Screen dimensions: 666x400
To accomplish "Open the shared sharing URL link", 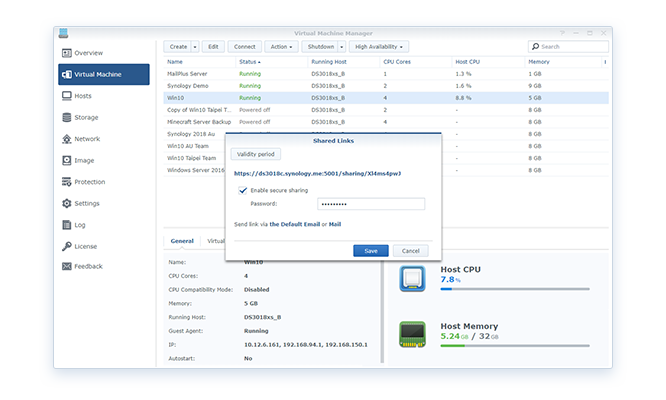I will click(x=317, y=173).
